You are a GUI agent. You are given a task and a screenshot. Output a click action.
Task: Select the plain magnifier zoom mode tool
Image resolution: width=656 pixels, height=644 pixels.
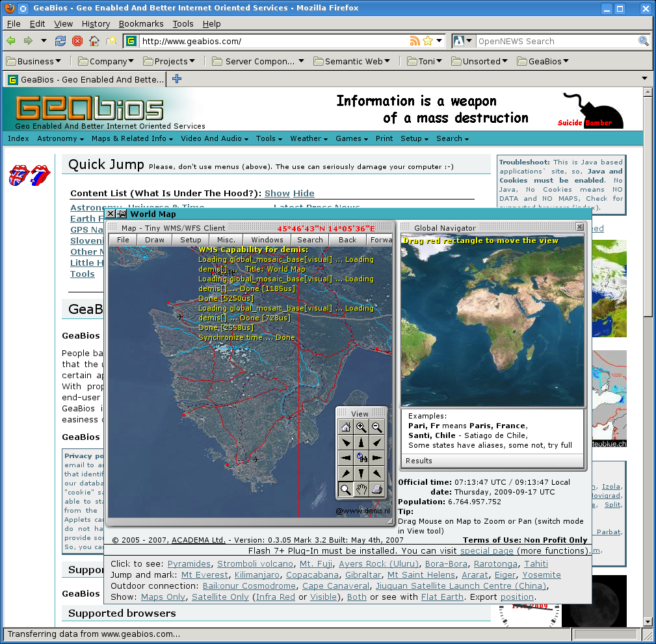tap(345, 489)
